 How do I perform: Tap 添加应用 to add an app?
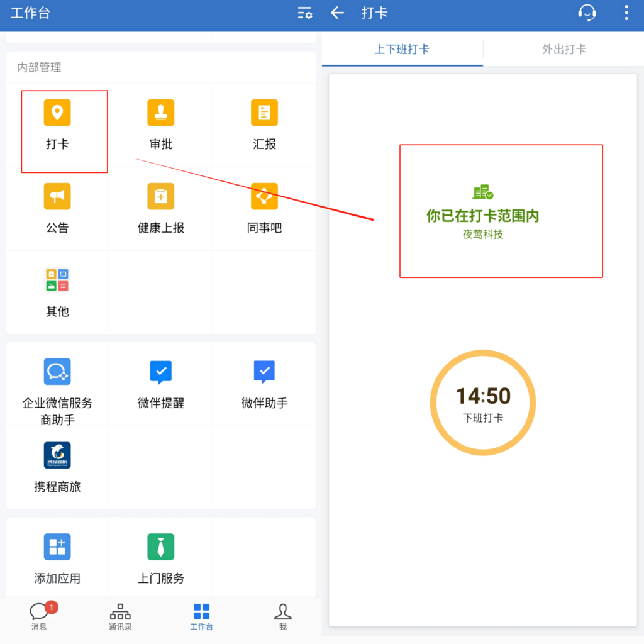pos(57,547)
